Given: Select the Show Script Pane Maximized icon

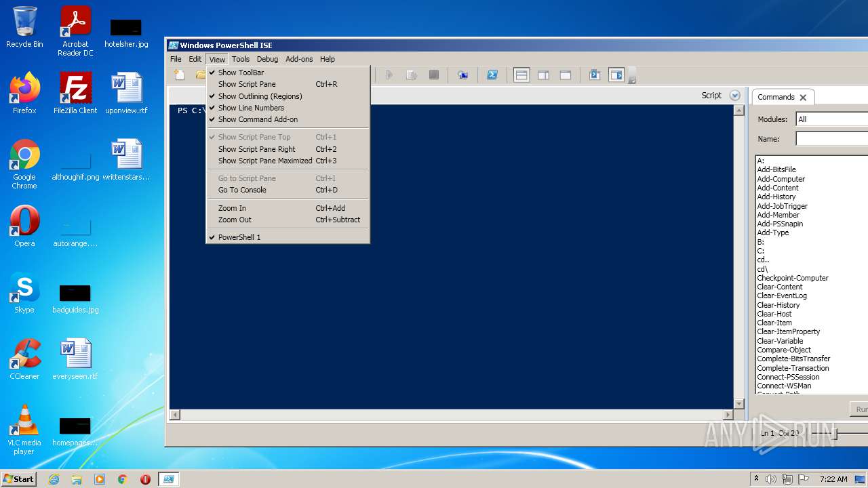Looking at the screenshot, I should [566, 75].
